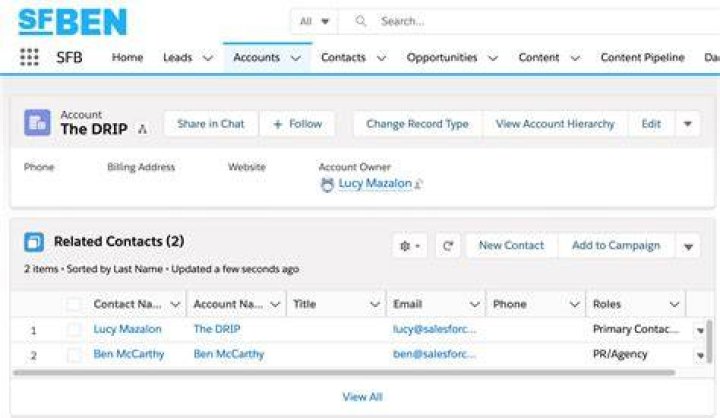This screenshot has height=418, width=720.
Task: Open Lucy Mazalon contact link in table
Action: pos(127,329)
